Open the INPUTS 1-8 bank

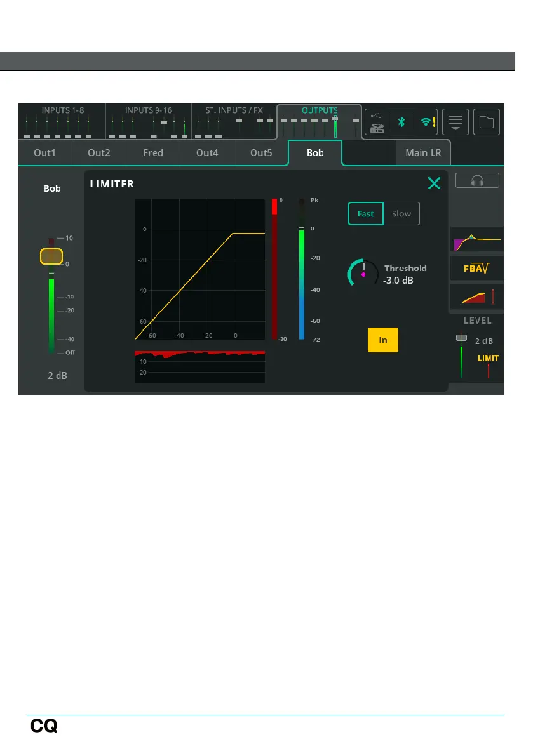click(x=62, y=121)
